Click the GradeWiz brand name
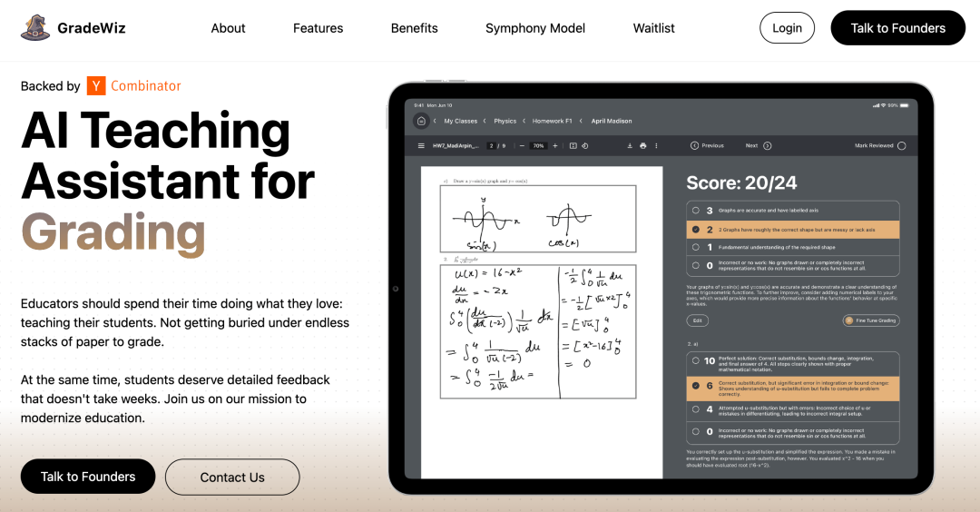Image resolution: width=980 pixels, height=512 pixels. 92,28
